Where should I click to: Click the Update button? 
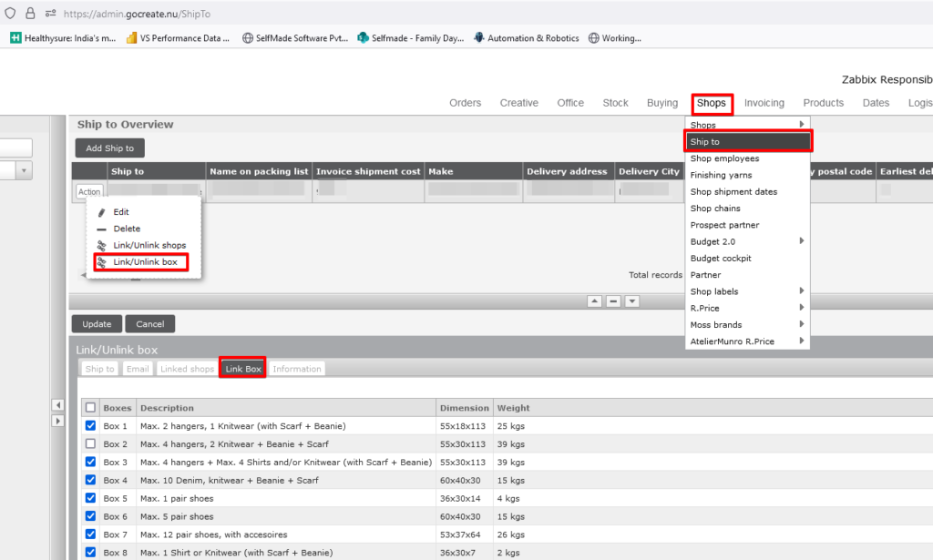point(97,324)
